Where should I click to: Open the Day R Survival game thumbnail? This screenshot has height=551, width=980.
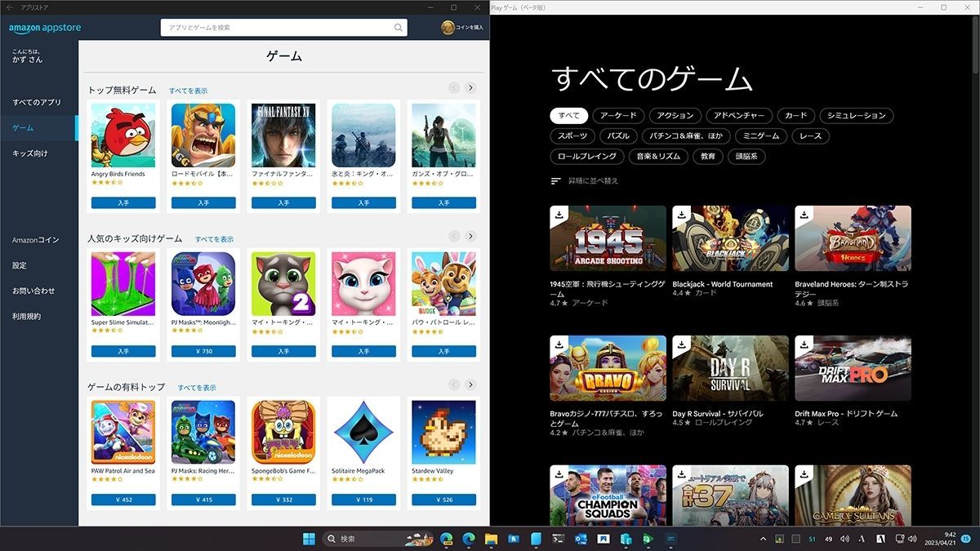coord(730,369)
